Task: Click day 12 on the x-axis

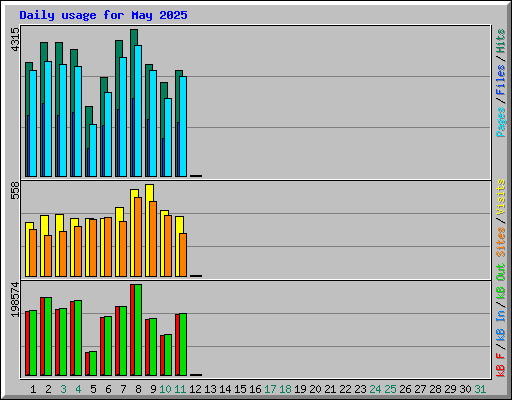Action: tap(195, 389)
